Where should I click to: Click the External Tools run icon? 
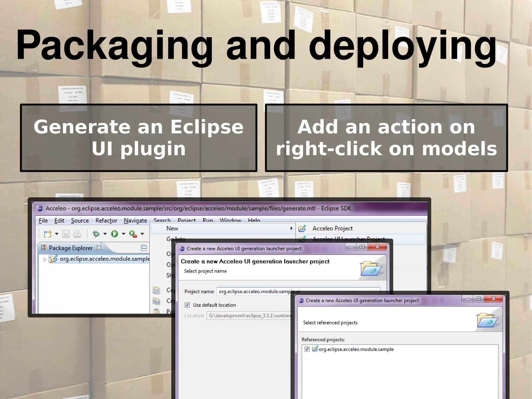(133, 234)
